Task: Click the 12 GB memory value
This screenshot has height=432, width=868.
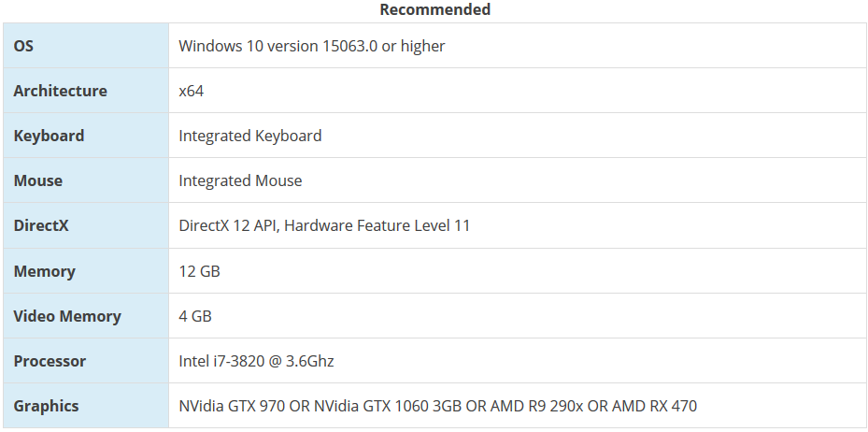Action: pyautogui.click(x=199, y=271)
